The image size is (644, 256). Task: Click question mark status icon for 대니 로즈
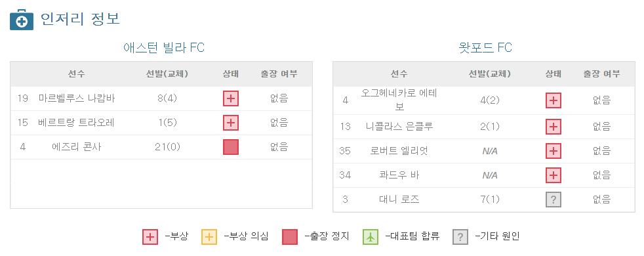[553, 200]
